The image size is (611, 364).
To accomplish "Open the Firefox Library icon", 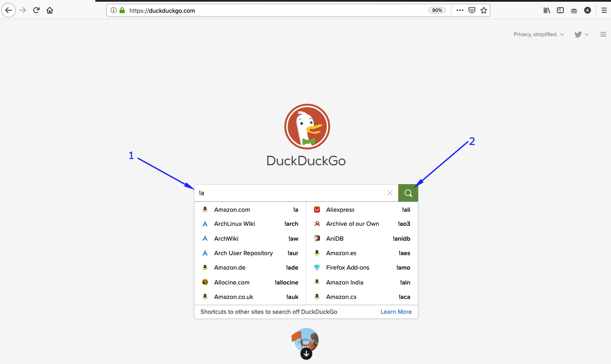I will [x=546, y=10].
